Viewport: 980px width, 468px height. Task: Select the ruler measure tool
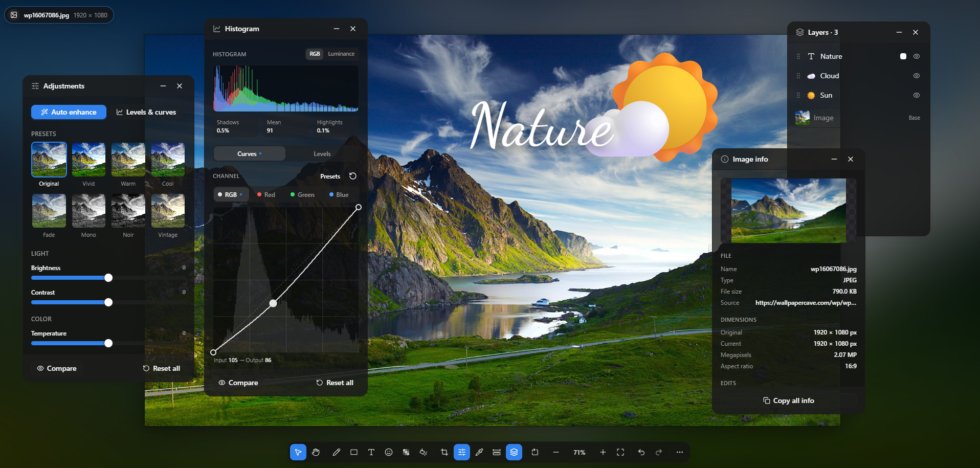497,452
